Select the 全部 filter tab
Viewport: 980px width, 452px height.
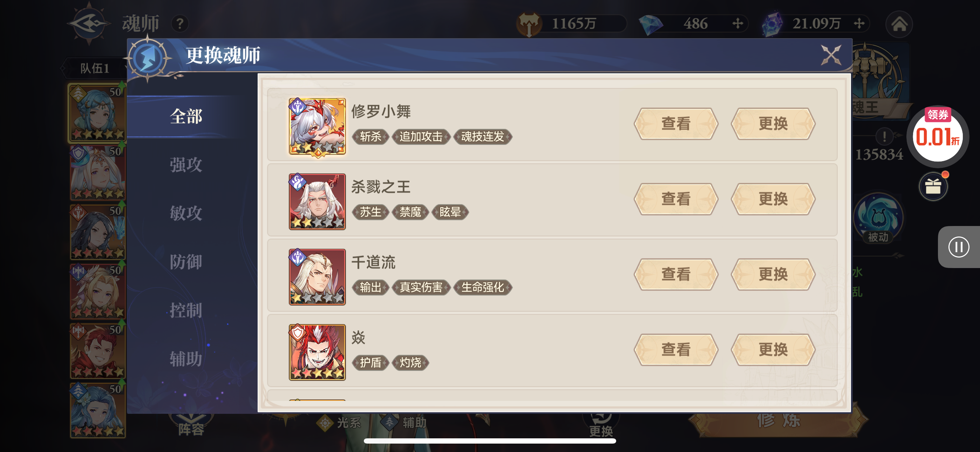[186, 116]
